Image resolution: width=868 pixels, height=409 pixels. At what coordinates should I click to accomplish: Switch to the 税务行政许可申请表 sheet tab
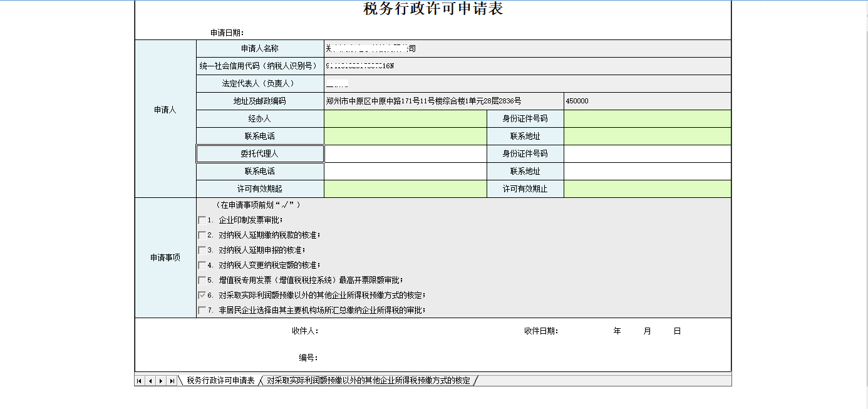(x=220, y=381)
